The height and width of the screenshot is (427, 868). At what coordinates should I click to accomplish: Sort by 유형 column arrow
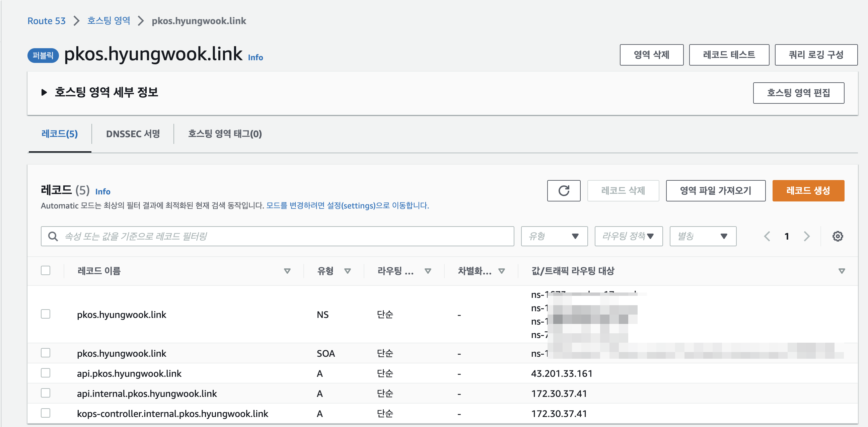[x=347, y=271]
